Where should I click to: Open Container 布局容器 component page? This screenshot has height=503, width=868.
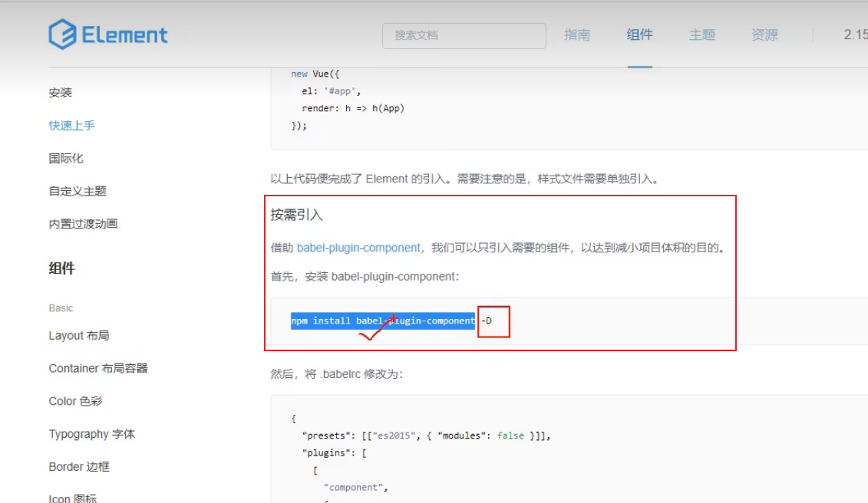pyautogui.click(x=98, y=368)
